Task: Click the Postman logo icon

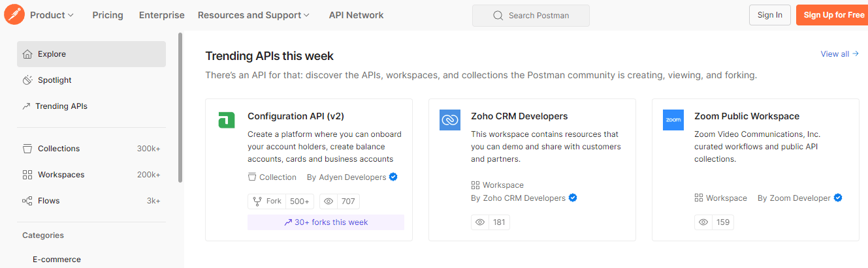Action: click(14, 14)
